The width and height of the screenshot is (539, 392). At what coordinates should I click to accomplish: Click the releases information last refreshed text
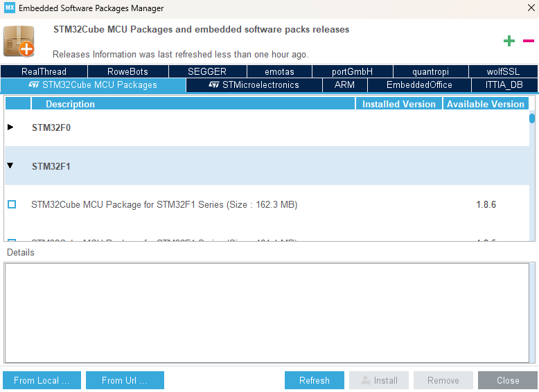coord(180,55)
